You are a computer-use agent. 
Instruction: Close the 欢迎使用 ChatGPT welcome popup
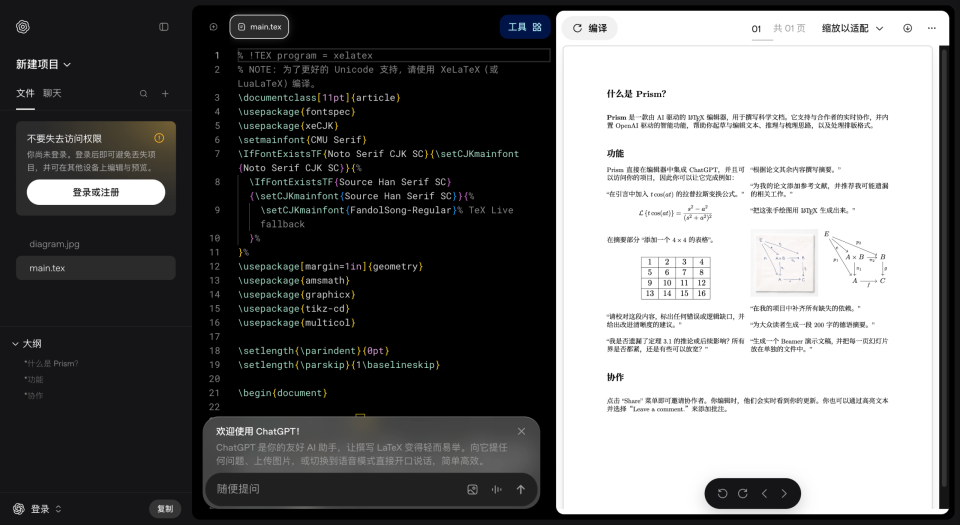[x=522, y=431]
